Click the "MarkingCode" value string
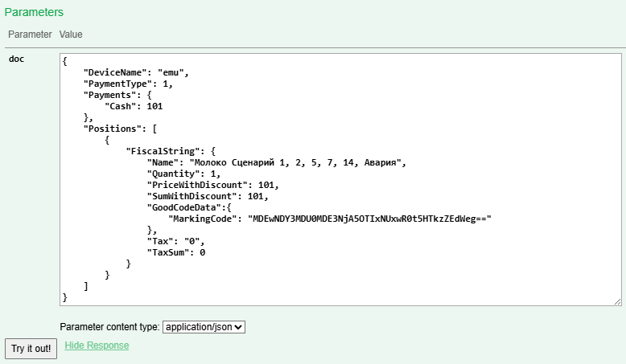This screenshot has height=364, width=626. pos(369,219)
